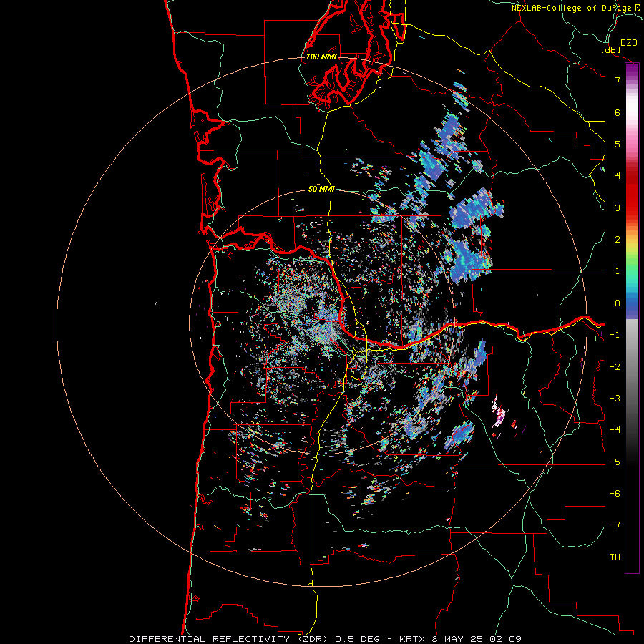Click the "3" value on the color scale

click(x=618, y=208)
